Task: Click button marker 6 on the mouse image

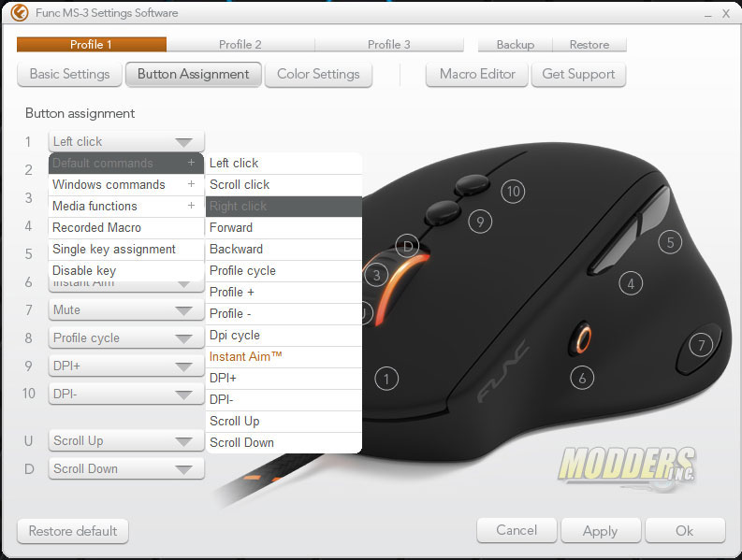Action: (x=582, y=378)
